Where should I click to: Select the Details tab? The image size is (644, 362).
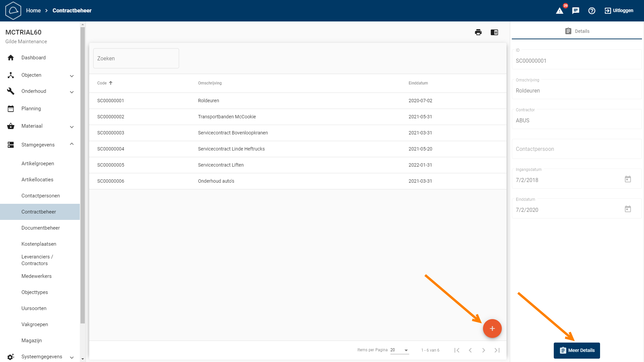click(x=577, y=31)
